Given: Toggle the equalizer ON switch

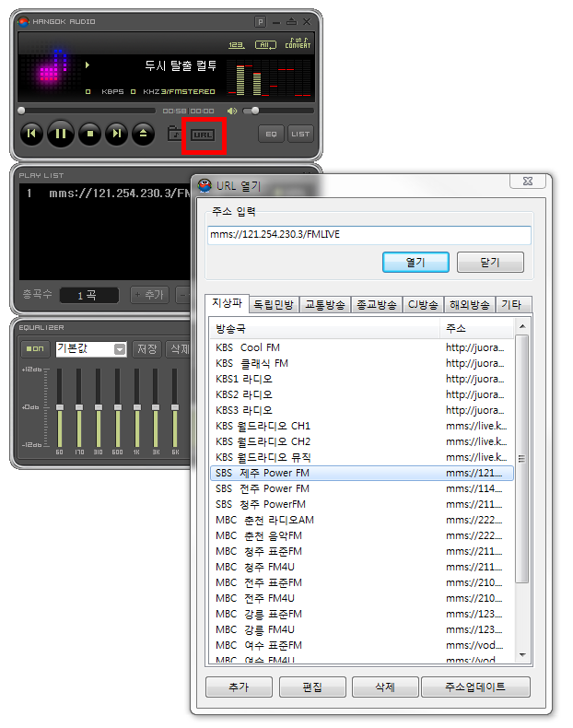Looking at the screenshot, I should coord(35,348).
